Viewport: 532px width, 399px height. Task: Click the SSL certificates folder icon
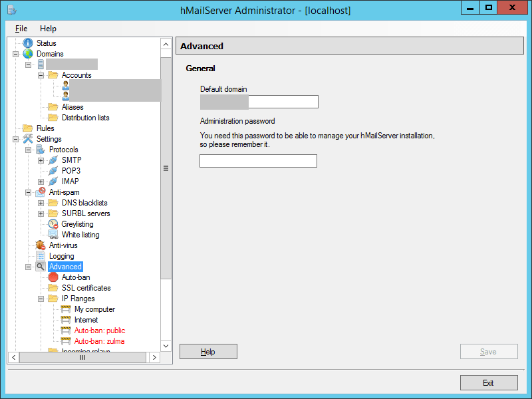pyautogui.click(x=53, y=288)
